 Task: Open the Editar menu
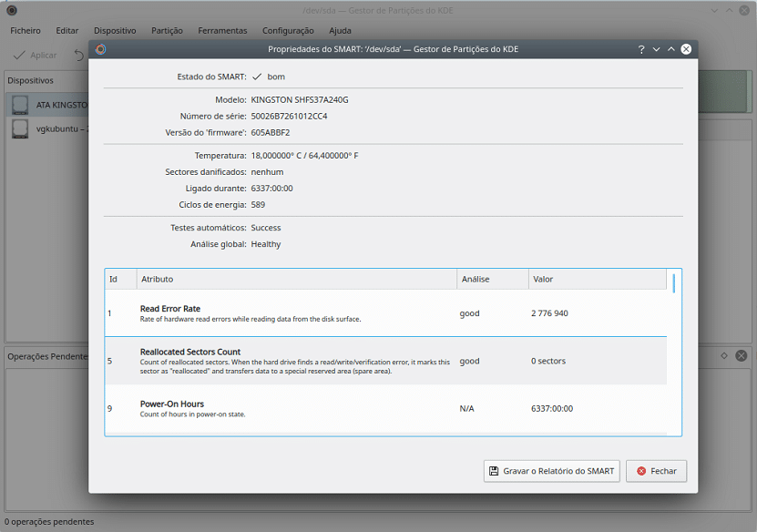67,30
